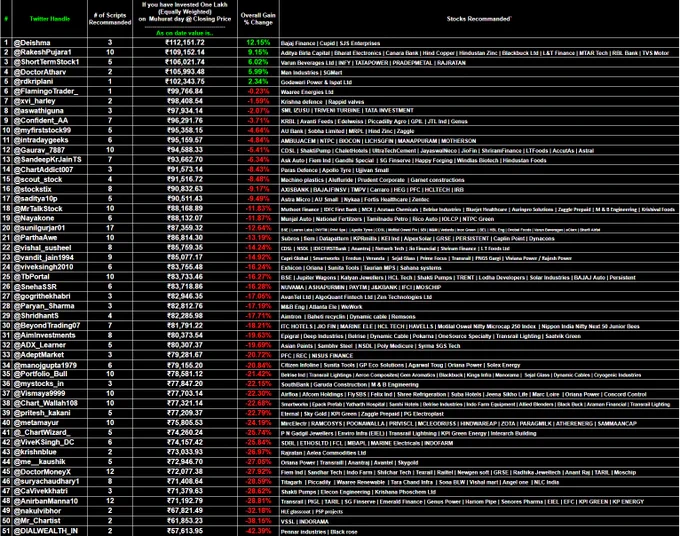Click the @Gaurav_7887 handle
The image size is (680, 536).
(x=39, y=150)
